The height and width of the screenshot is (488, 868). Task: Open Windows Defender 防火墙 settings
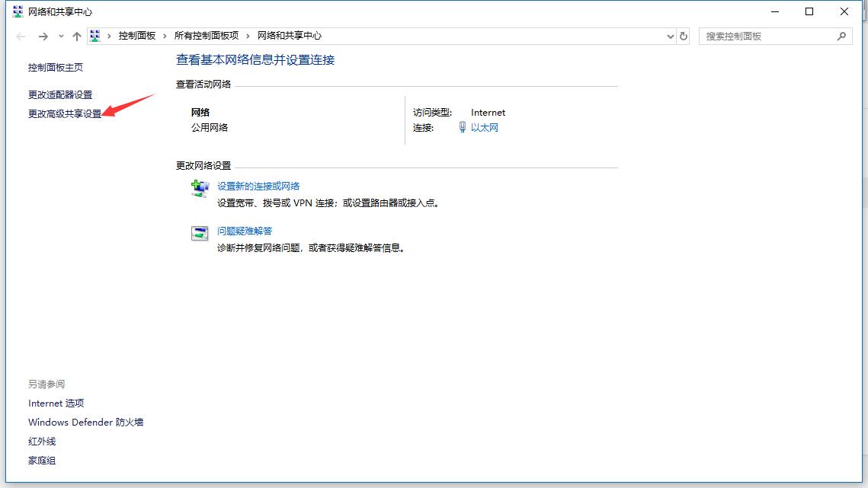(85, 422)
